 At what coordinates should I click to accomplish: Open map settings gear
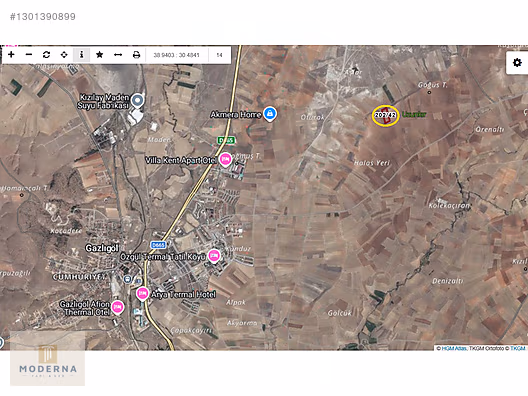point(517,63)
